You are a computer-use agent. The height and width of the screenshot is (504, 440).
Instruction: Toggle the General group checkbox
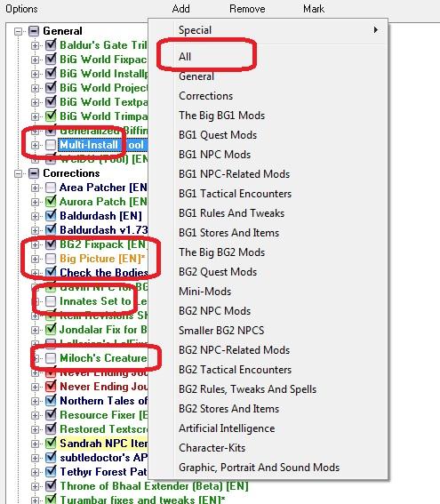point(34,31)
